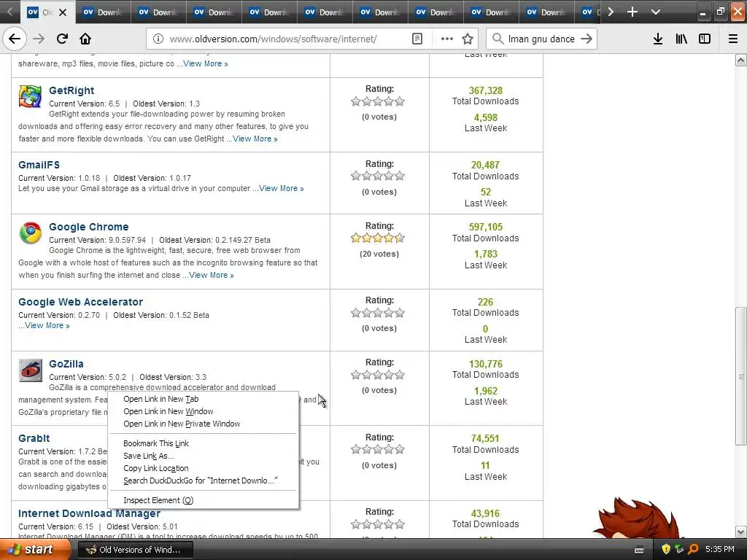Open the browser home page
This screenshot has width=747, height=560.
[85, 39]
